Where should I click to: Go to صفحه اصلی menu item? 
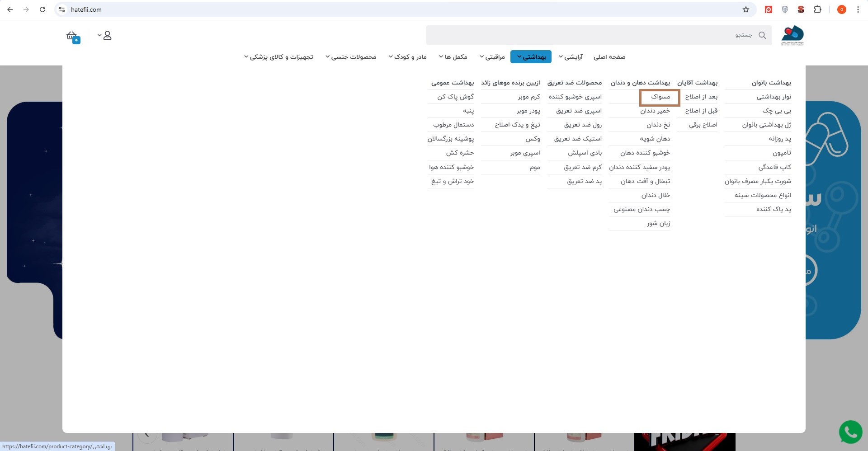(x=609, y=57)
